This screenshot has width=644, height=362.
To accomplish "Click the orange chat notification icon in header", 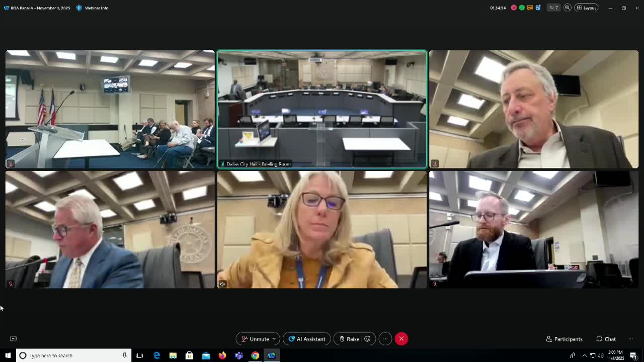I will pos(530,8).
